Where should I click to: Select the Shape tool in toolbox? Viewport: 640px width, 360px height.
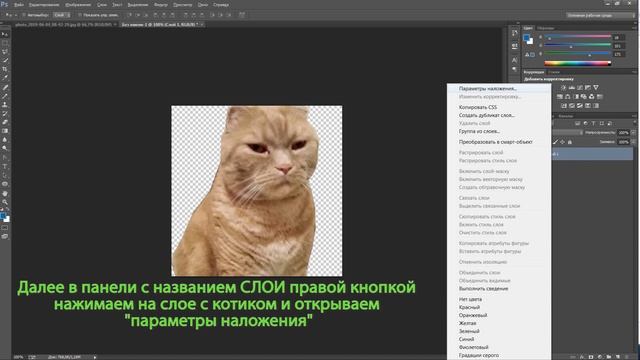tap(5, 184)
